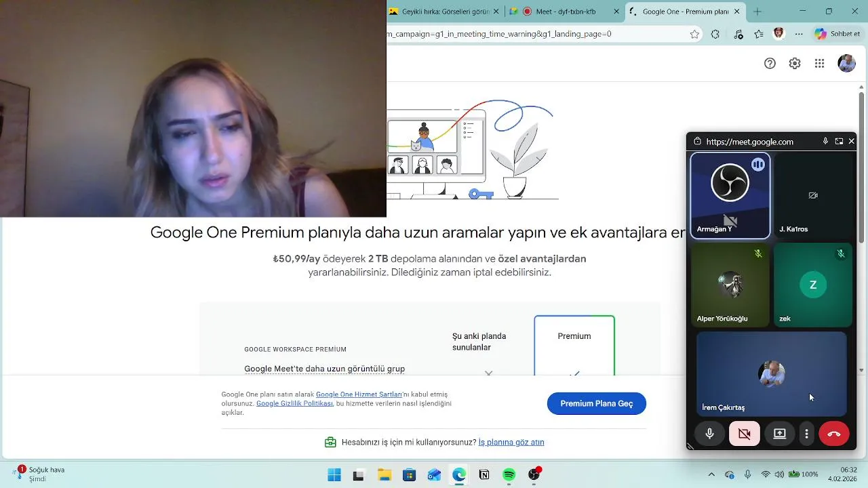Open File Explorer from taskbar
The width and height of the screenshot is (868, 488).
pyautogui.click(x=384, y=475)
